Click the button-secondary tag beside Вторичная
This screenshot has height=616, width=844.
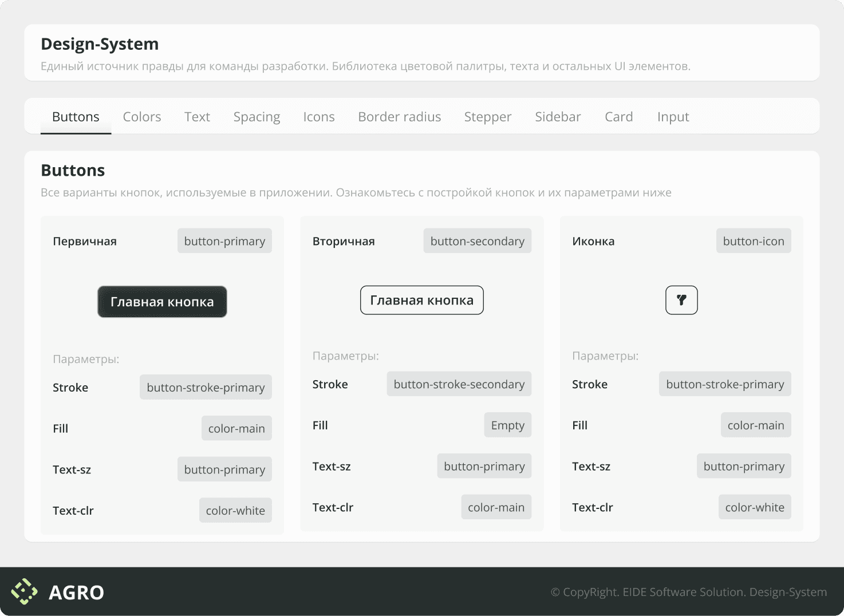[x=478, y=241]
